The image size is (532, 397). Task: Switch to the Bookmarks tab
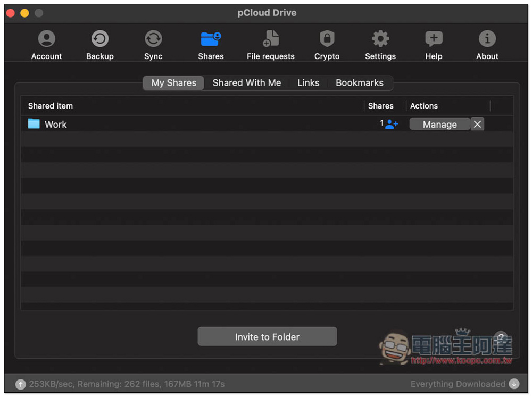point(360,83)
